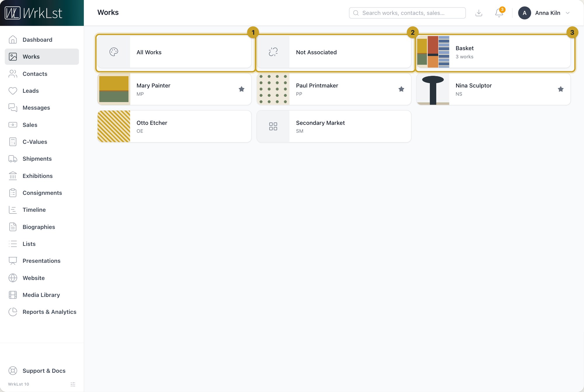The width and height of the screenshot is (584, 392).
Task: Open Media Library
Action: click(x=42, y=295)
